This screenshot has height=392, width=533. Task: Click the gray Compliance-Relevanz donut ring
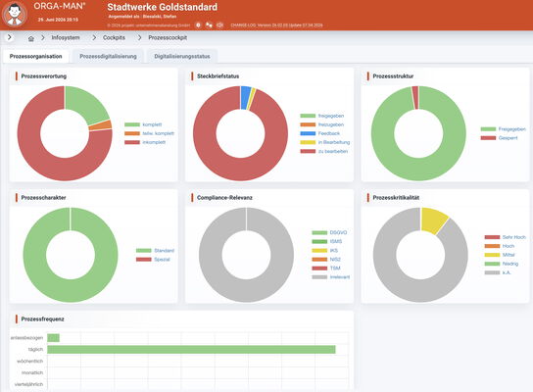(246, 290)
